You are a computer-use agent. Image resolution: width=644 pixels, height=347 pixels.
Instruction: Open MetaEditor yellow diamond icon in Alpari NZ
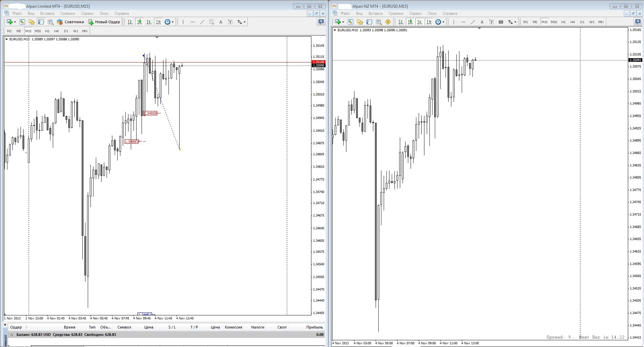point(388,22)
